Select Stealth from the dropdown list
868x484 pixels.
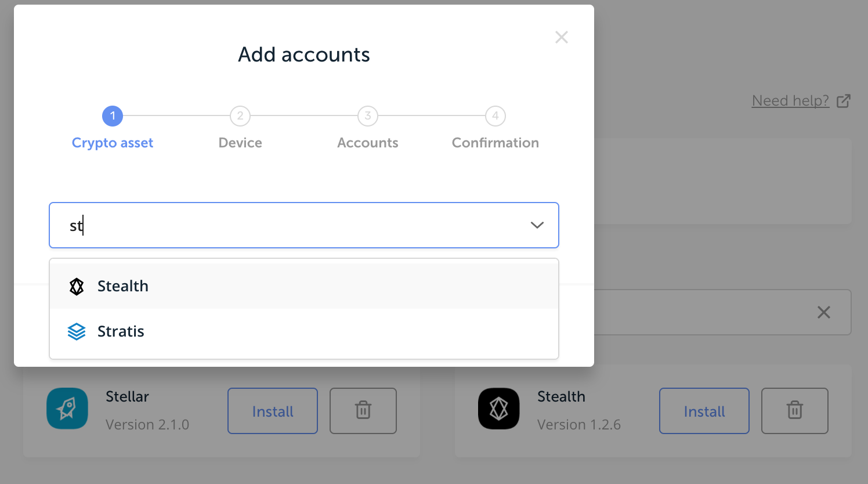[x=304, y=286]
